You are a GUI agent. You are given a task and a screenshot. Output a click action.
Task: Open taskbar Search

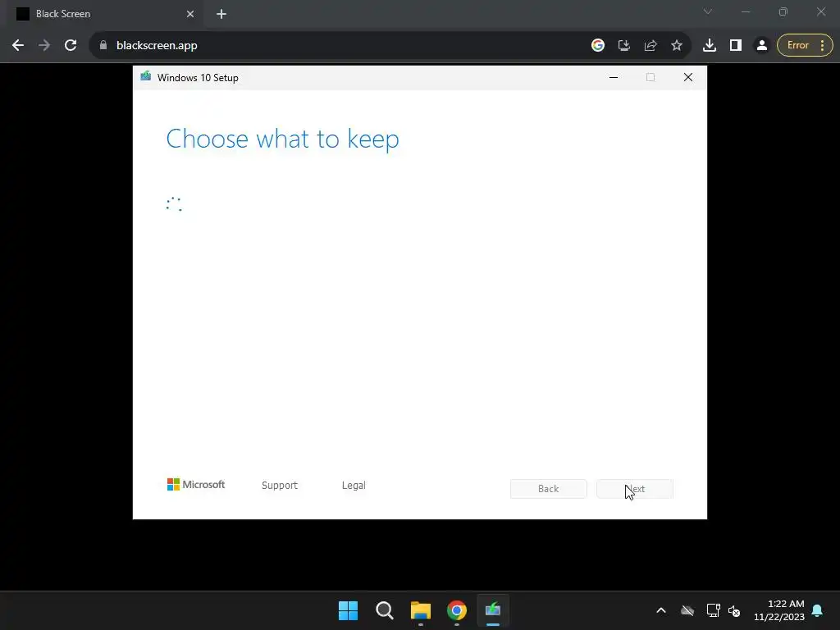click(x=384, y=610)
